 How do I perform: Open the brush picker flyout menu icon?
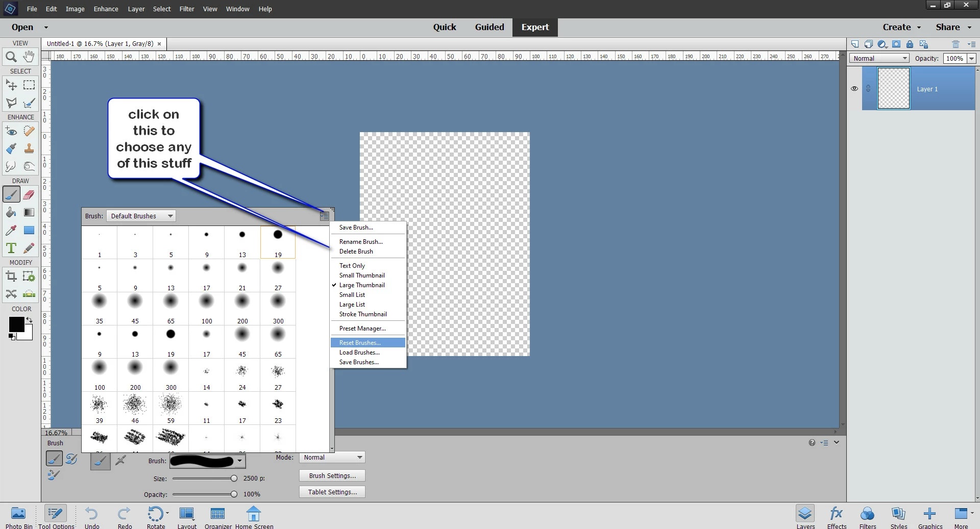(x=324, y=216)
